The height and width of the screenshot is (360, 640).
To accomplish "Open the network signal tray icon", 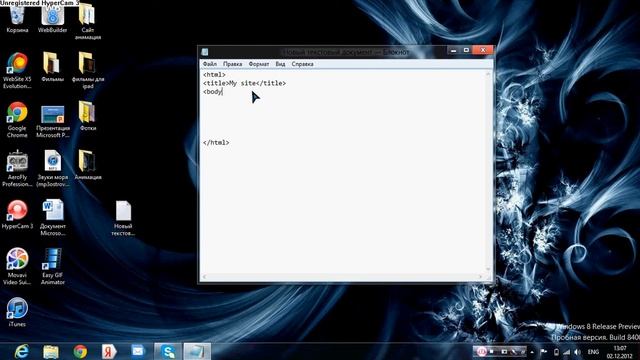I will (x=567, y=352).
